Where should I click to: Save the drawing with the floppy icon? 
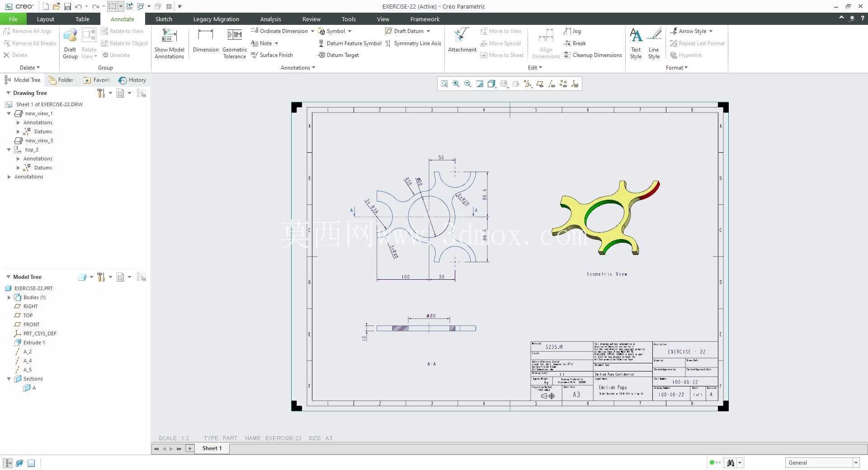[67, 6]
